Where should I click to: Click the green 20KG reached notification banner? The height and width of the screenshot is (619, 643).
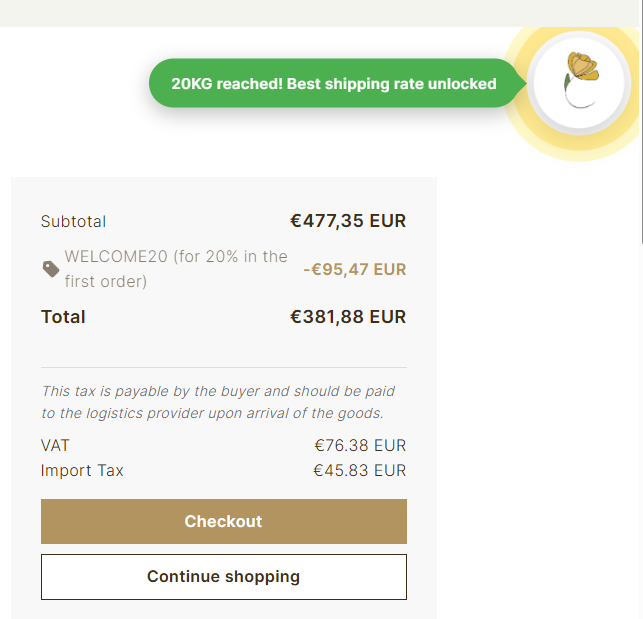pos(333,84)
